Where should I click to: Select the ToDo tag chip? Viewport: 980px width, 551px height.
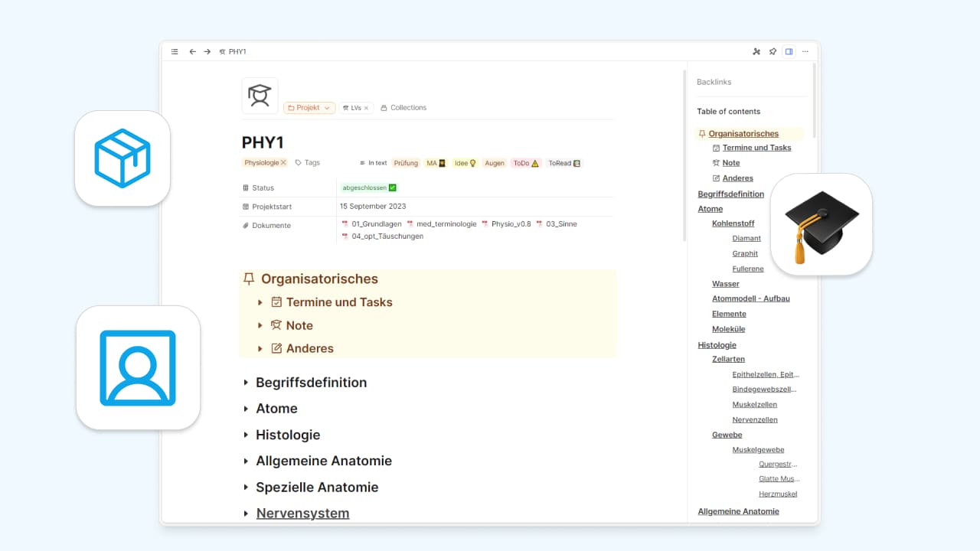tap(525, 163)
